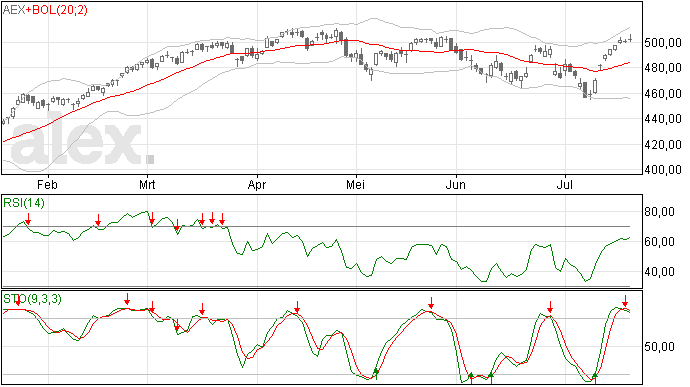Click the STO(9,3,3) indicator label
The width and height of the screenshot is (690, 387).
pyautogui.click(x=32, y=299)
